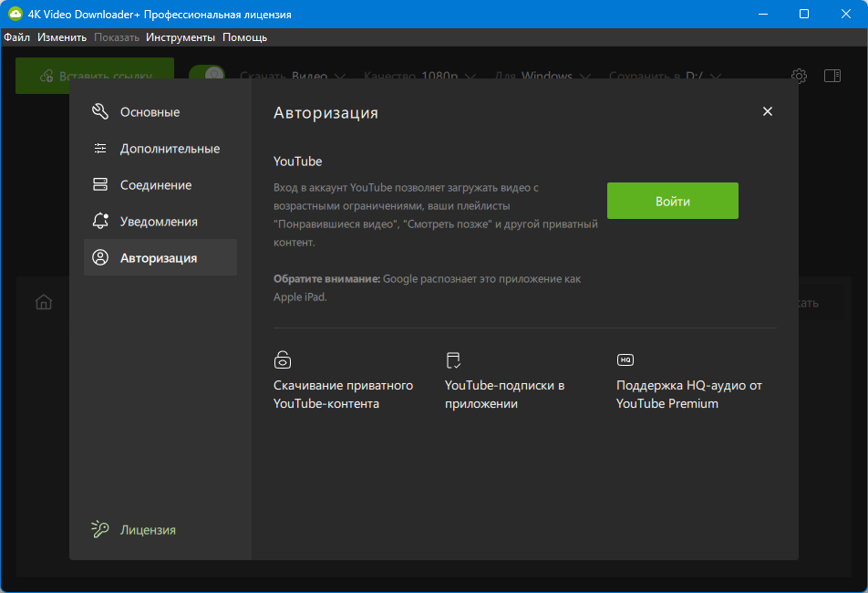Open the Помощь menu

point(244,37)
